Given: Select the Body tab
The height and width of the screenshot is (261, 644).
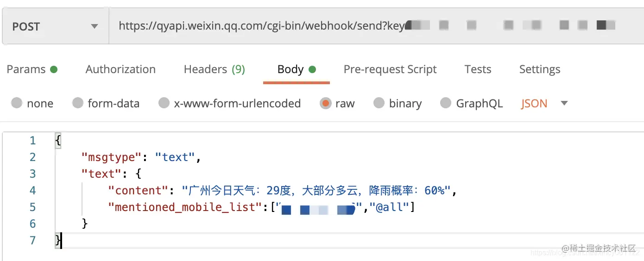Looking at the screenshot, I should point(297,69).
